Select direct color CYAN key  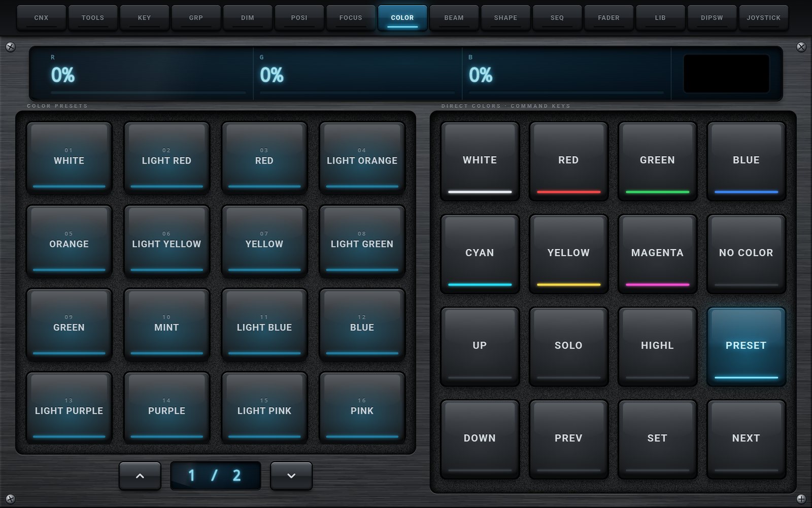coord(480,253)
